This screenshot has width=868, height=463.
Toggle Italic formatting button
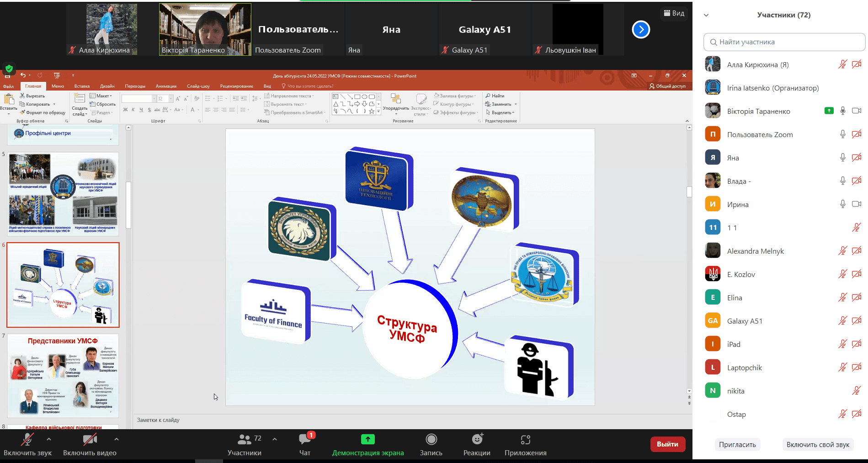(x=133, y=110)
